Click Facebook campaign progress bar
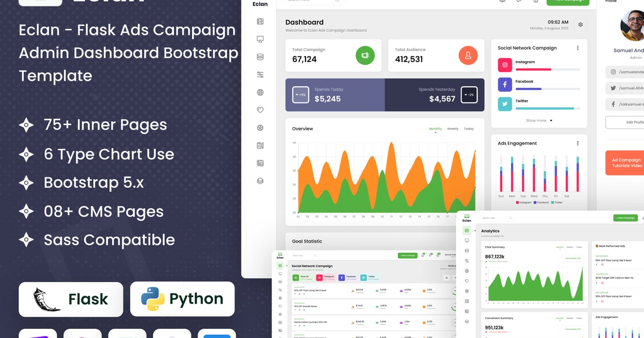The width and height of the screenshot is (644, 338). (x=548, y=89)
